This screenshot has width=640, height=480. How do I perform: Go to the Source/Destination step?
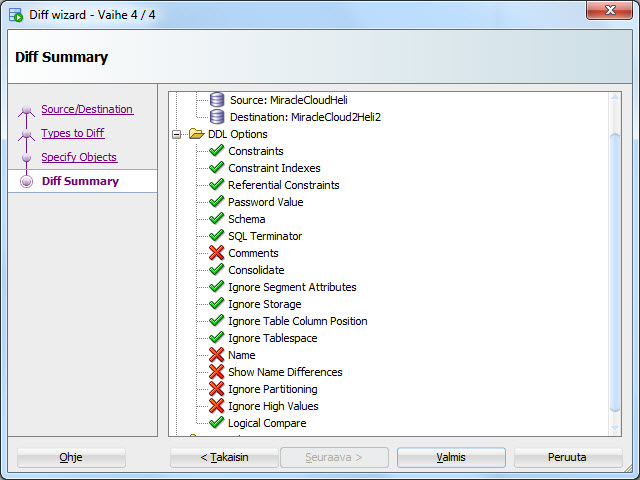(87, 109)
